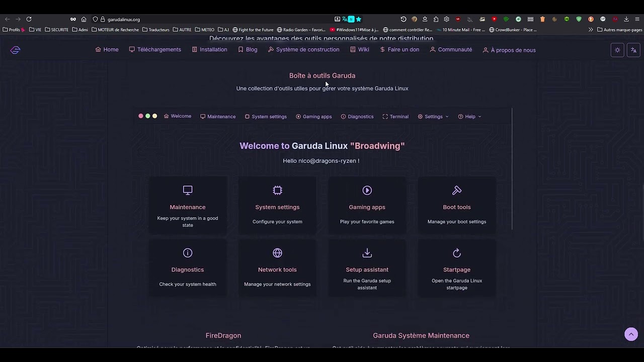Click the site security lock icon
644x362 pixels.
click(x=103, y=19)
